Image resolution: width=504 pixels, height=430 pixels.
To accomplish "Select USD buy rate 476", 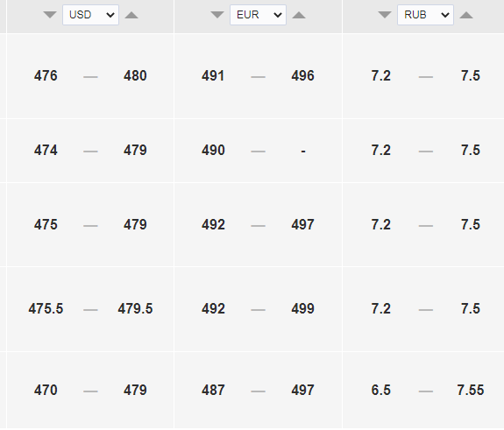I will pyautogui.click(x=46, y=76).
